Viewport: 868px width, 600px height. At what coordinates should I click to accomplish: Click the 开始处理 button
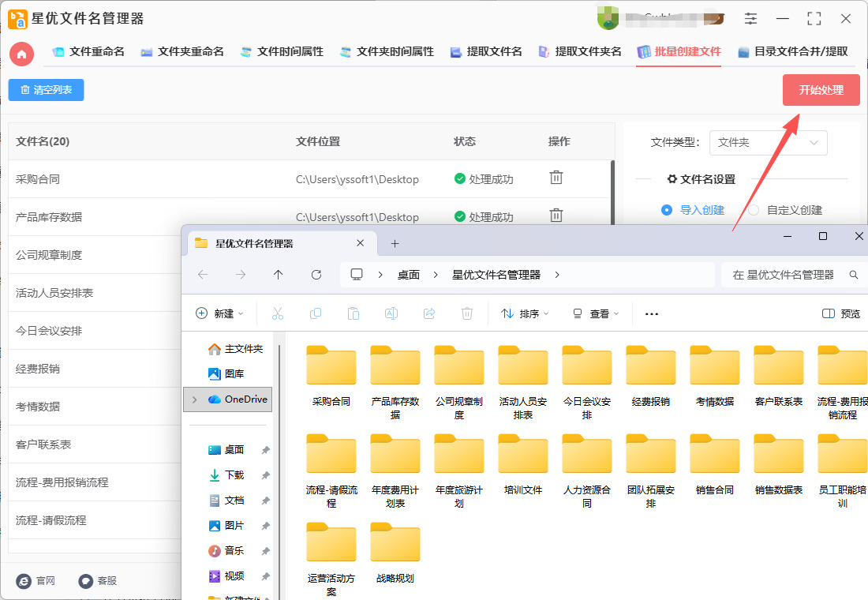point(821,90)
